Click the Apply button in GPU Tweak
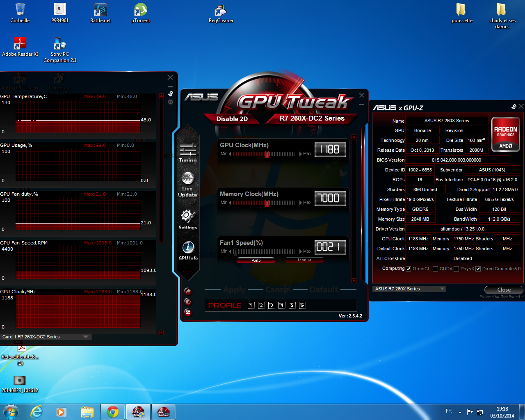This screenshot has width=525, height=420. pyautogui.click(x=234, y=290)
